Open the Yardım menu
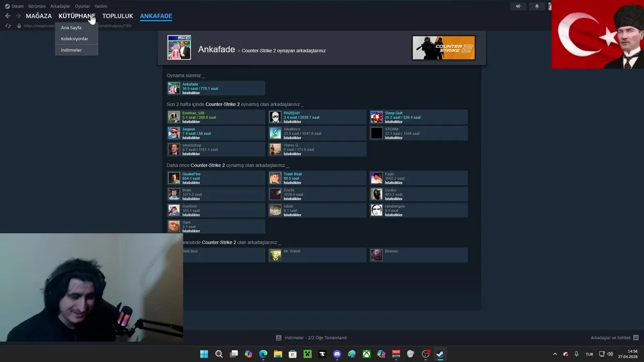The height and width of the screenshot is (362, 644). click(101, 6)
